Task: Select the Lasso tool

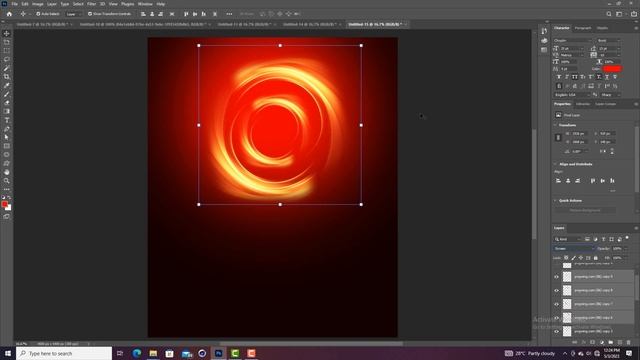Action: click(7, 59)
